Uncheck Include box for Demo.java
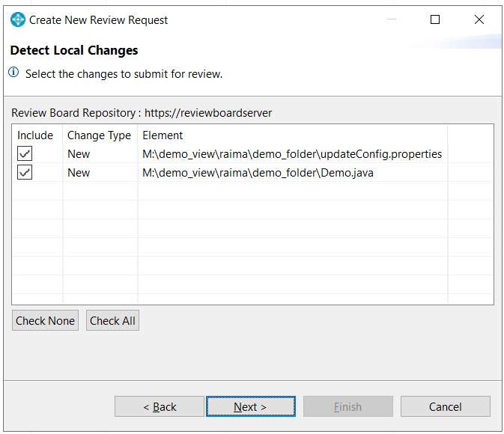The image size is (504, 434). point(25,172)
